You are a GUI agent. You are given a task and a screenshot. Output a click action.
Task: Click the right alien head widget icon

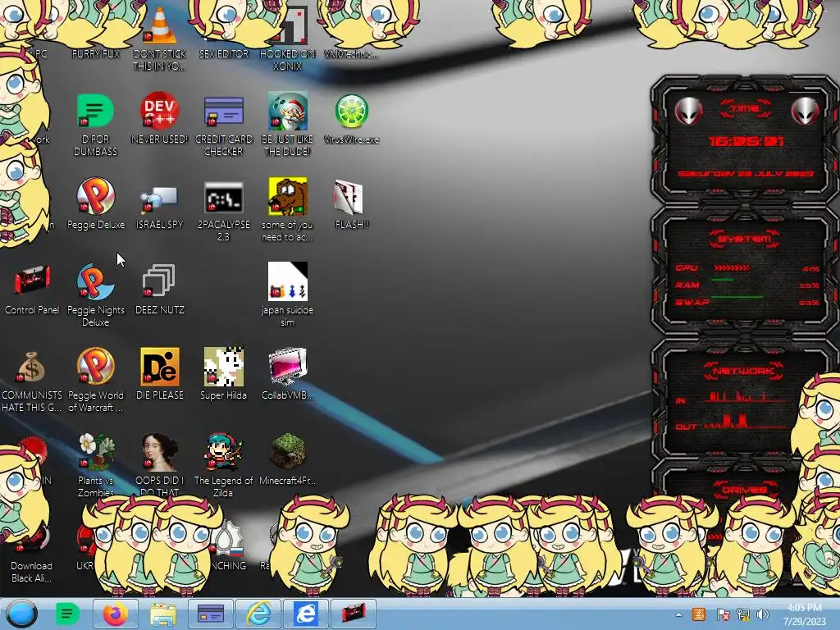[x=805, y=112]
